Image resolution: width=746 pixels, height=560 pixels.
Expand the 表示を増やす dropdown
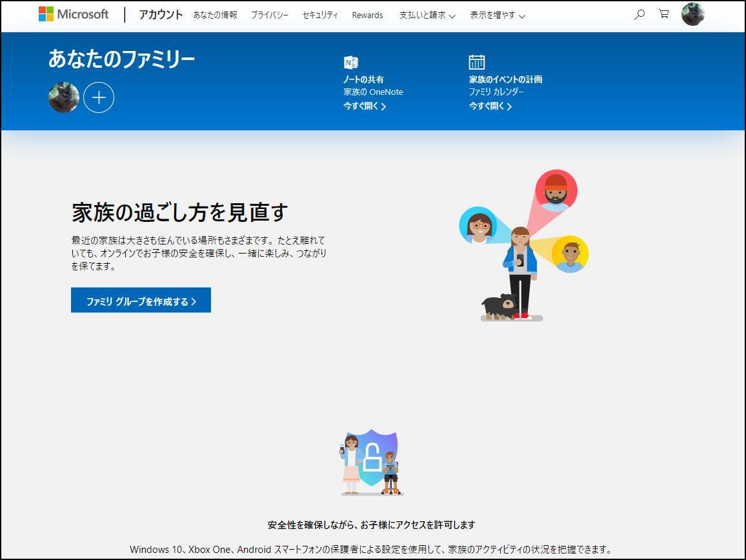[x=497, y=15]
